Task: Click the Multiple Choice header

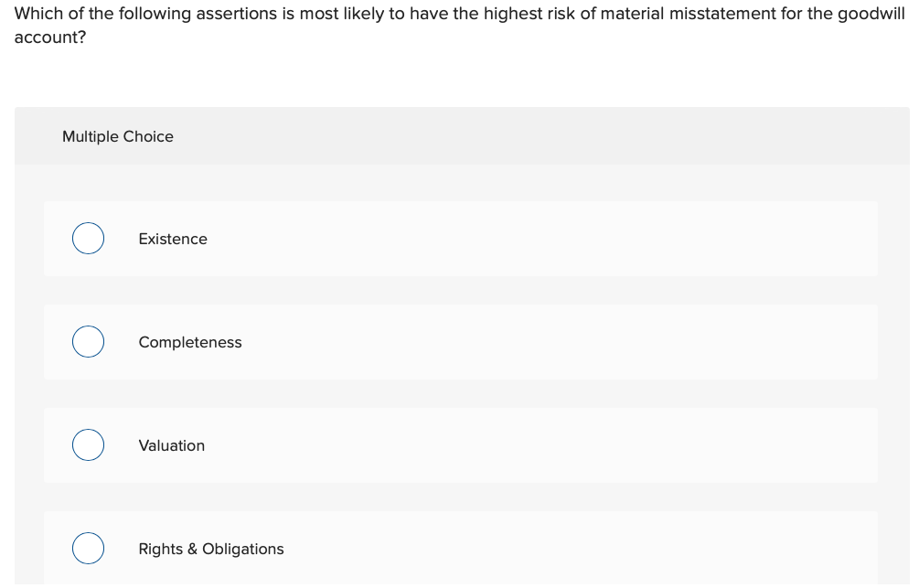Action: tap(118, 136)
